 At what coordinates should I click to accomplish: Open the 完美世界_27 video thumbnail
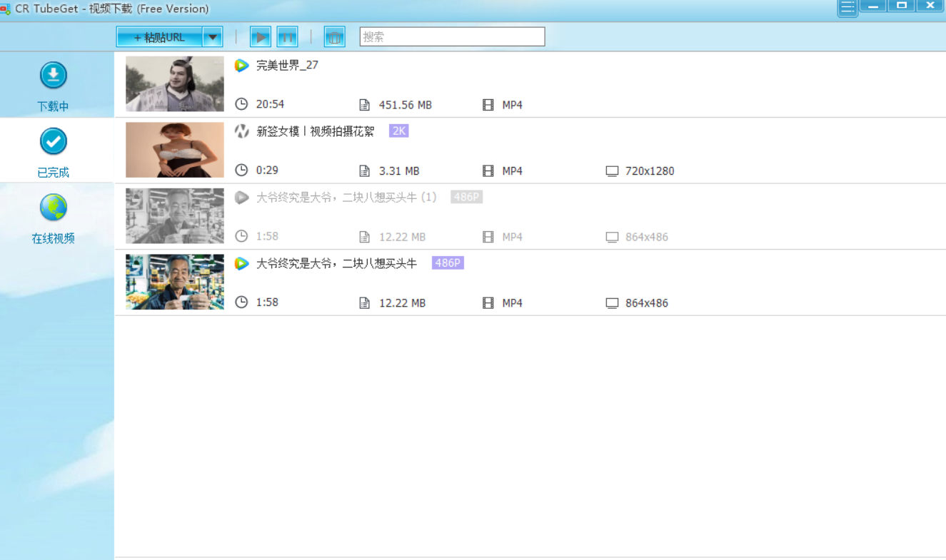coord(175,84)
